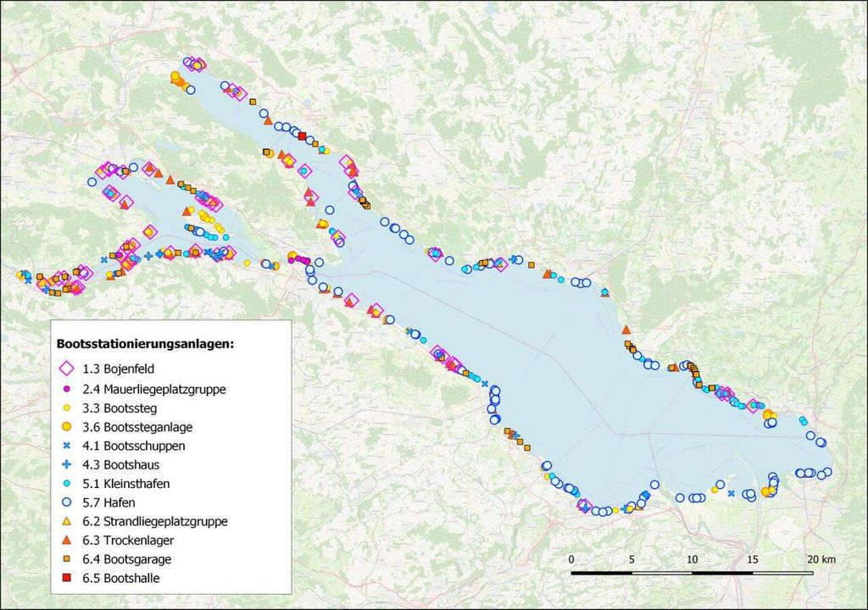Click the Mauerliegeplatzgruppe dot symbol in the legend
Image resolution: width=868 pixels, height=610 pixels.
tap(65, 388)
